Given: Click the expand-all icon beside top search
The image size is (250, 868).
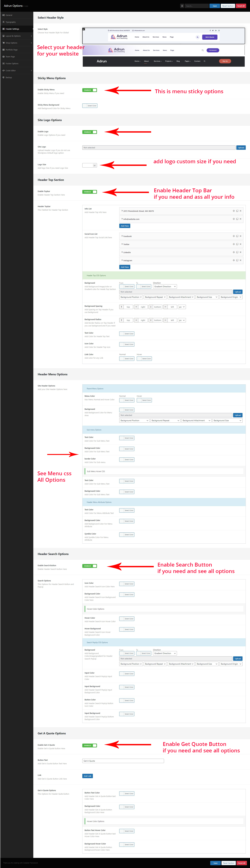Looking at the screenshot, I should (182, 6).
